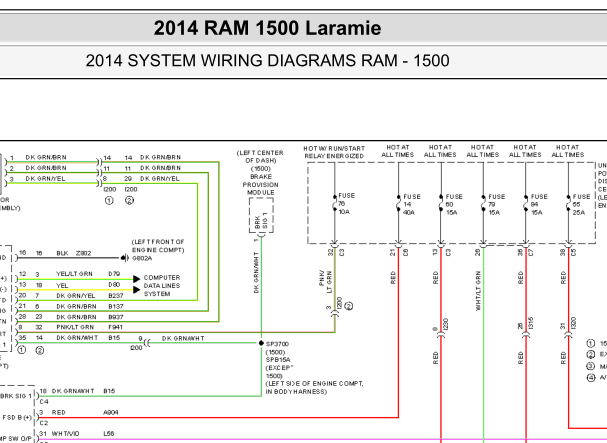This screenshot has height=443, width=607.
Task: Click the 'FUSE 76 10A' label
Action: tap(346, 204)
